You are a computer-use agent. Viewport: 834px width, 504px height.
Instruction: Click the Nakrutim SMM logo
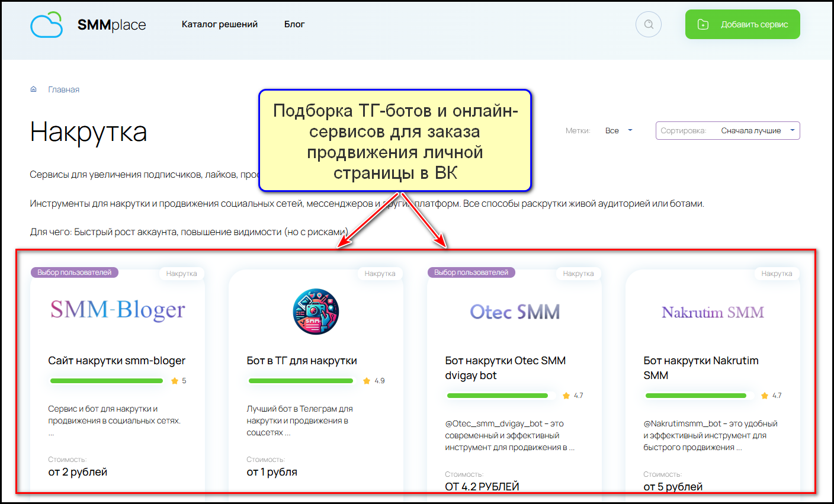tap(713, 312)
